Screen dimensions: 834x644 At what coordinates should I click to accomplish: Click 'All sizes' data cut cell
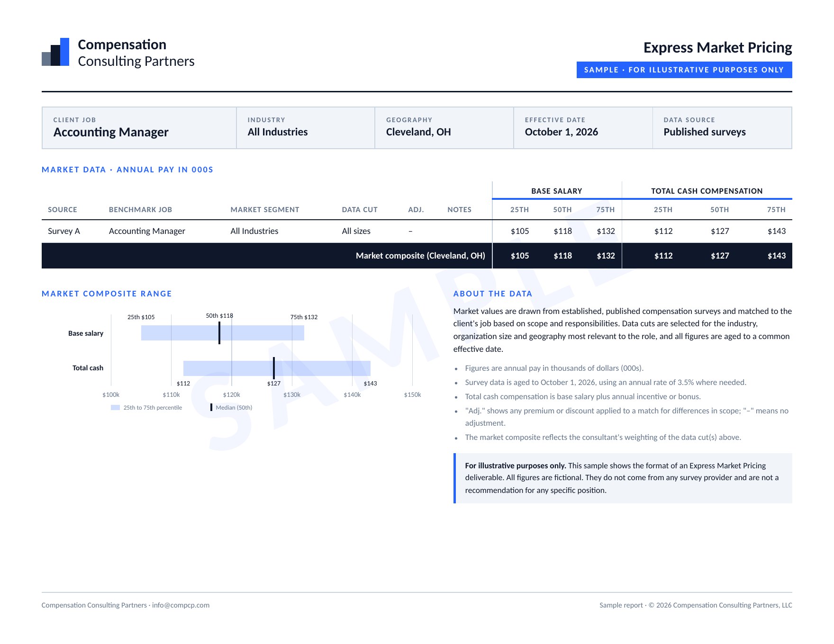(x=356, y=231)
